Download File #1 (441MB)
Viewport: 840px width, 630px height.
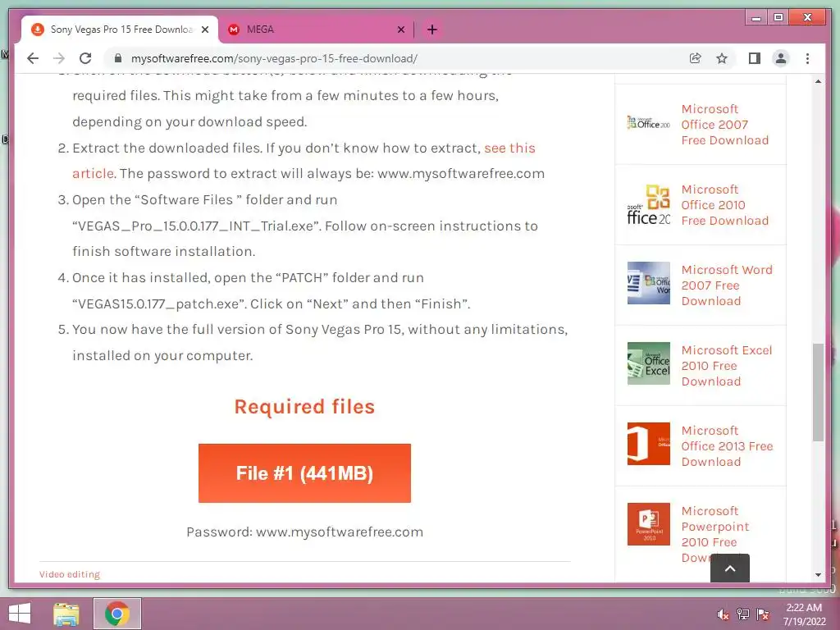[304, 473]
